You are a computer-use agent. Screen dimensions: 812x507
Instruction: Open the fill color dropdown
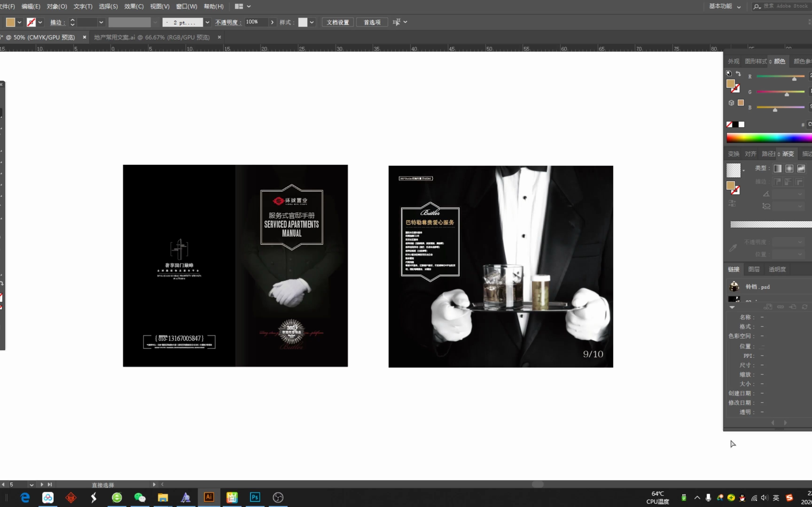pos(20,23)
